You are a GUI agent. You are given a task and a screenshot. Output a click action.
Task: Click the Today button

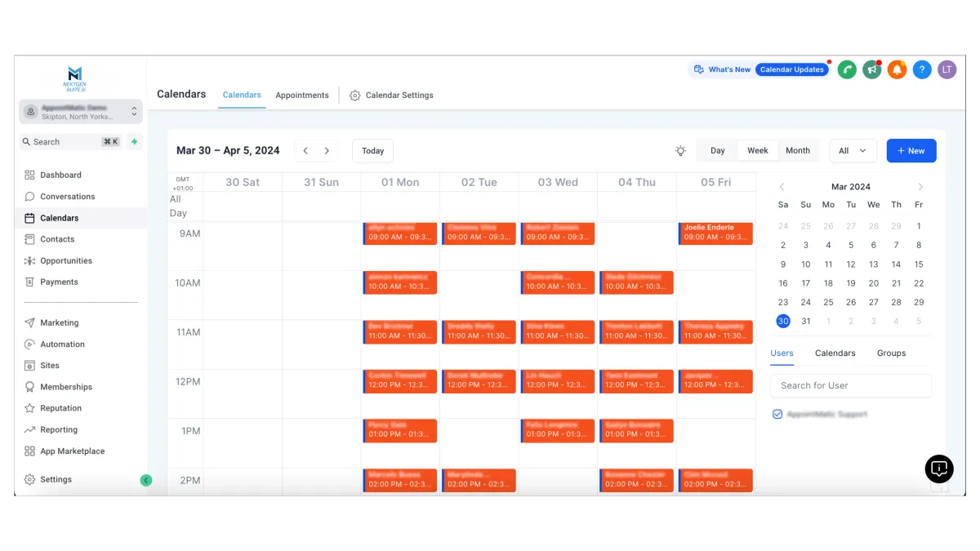(372, 151)
